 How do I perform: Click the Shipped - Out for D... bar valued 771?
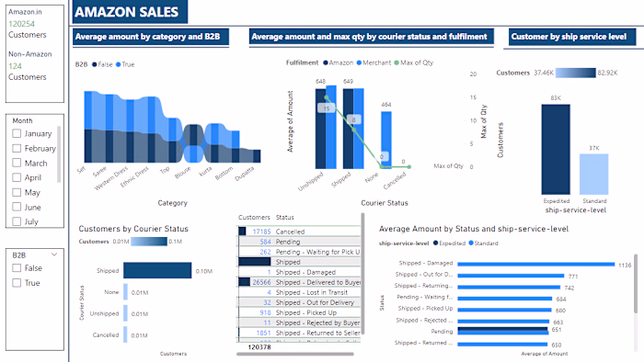tap(511, 276)
